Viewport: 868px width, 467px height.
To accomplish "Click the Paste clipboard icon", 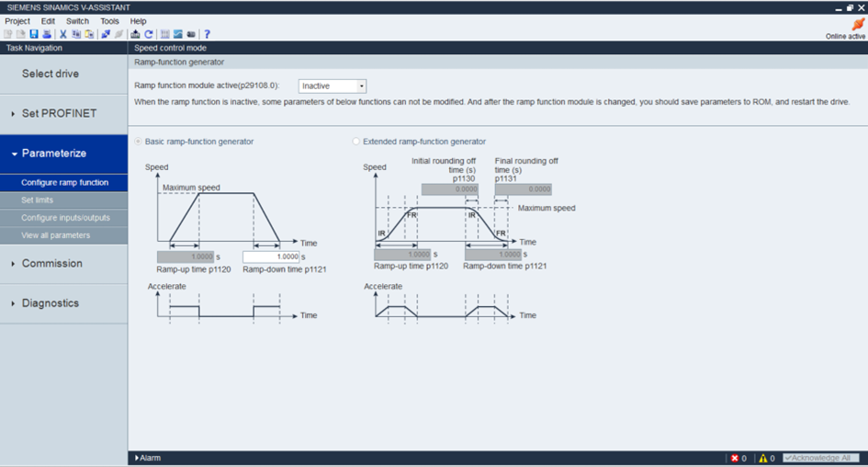I will pyautogui.click(x=89, y=34).
